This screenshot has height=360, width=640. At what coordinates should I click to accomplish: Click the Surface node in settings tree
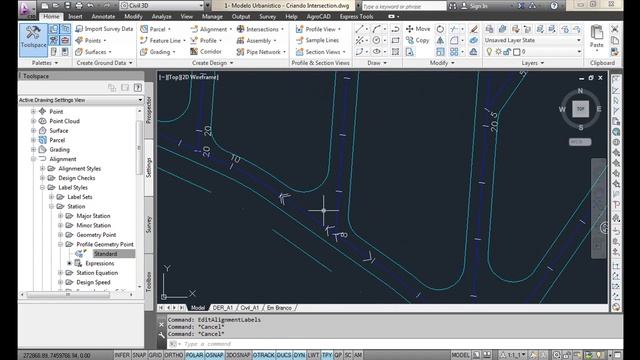59,131
